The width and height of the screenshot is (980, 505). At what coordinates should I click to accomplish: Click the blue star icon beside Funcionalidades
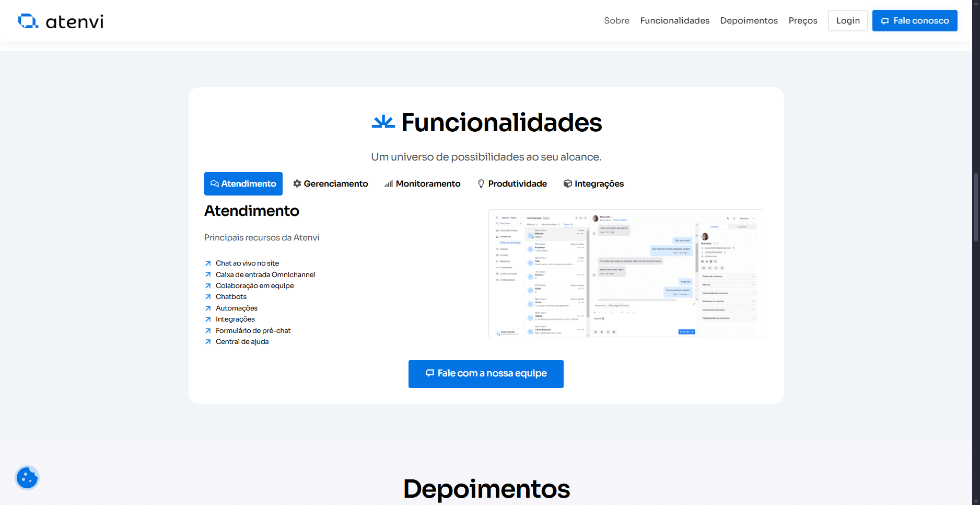pyautogui.click(x=383, y=122)
